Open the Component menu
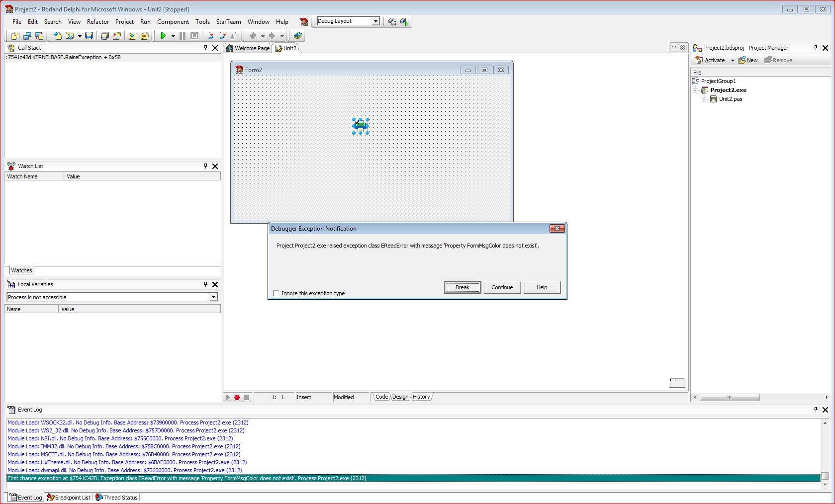835x504 pixels. click(173, 22)
